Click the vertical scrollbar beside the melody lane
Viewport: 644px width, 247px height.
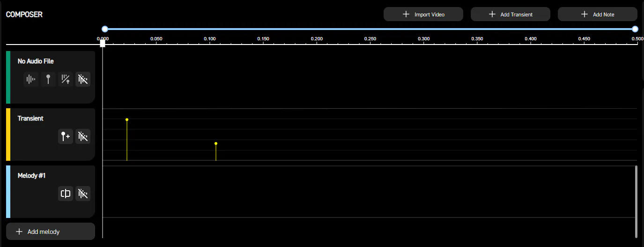coord(636,202)
